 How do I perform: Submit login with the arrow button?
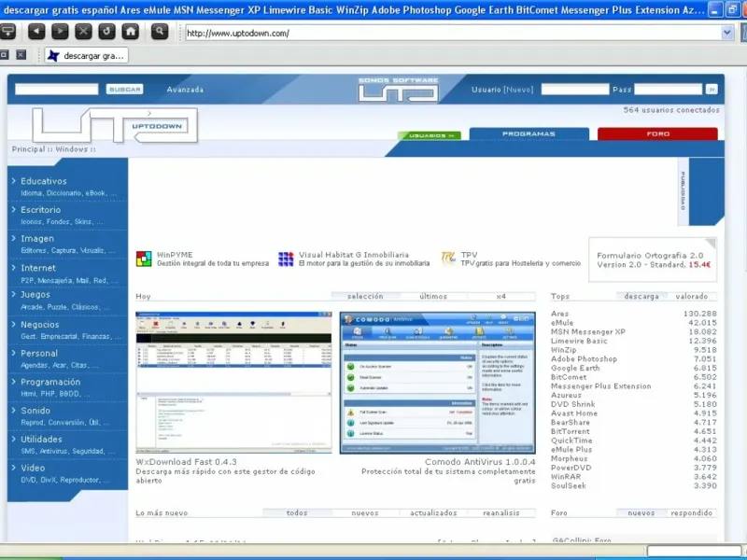[712, 89]
